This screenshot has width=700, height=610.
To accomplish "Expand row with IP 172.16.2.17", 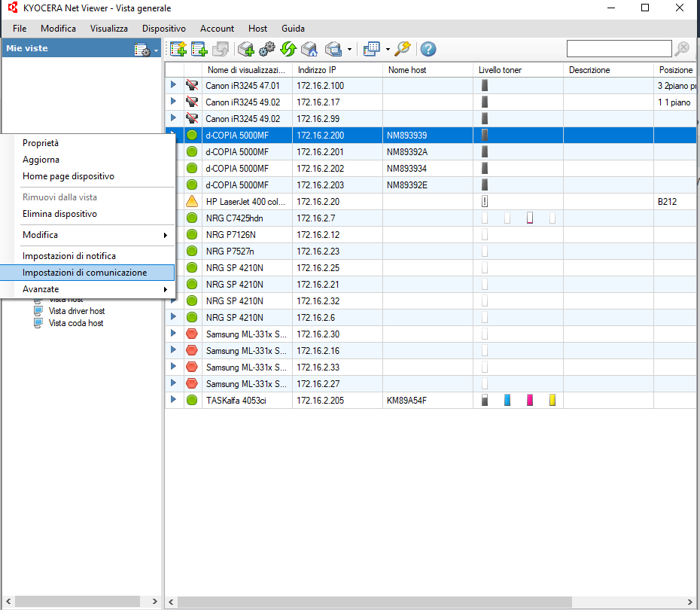I will pyautogui.click(x=173, y=102).
